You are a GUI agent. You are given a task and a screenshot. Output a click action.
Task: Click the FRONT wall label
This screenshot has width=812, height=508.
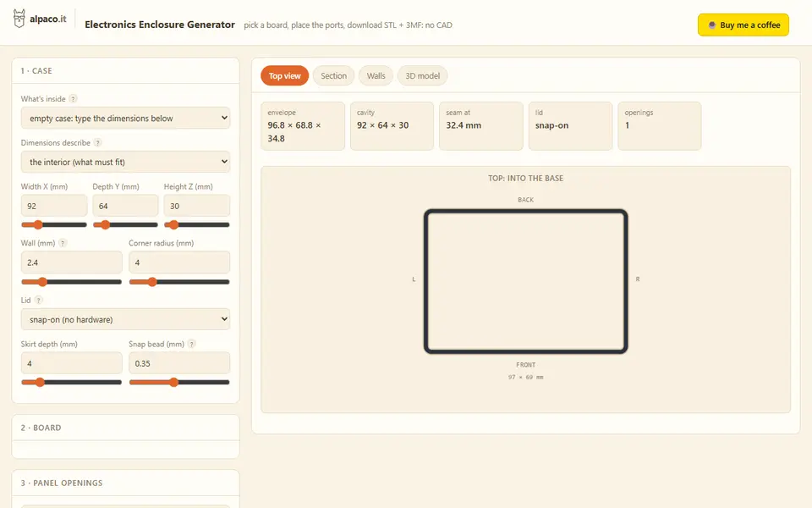(525, 365)
